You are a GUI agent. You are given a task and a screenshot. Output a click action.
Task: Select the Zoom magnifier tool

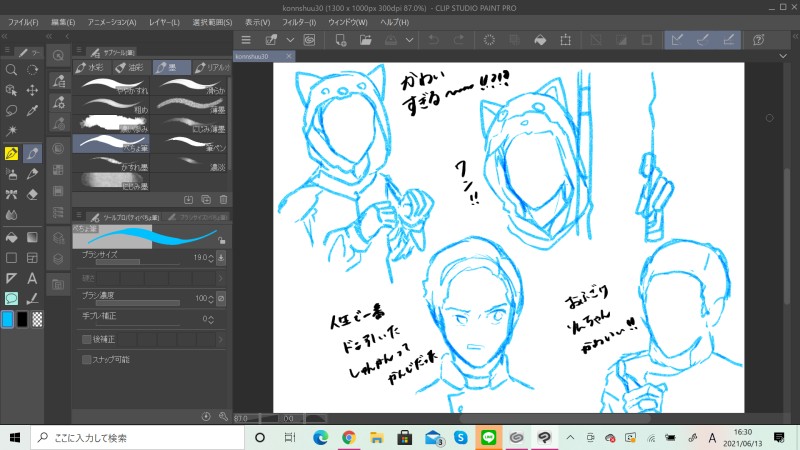(x=11, y=70)
